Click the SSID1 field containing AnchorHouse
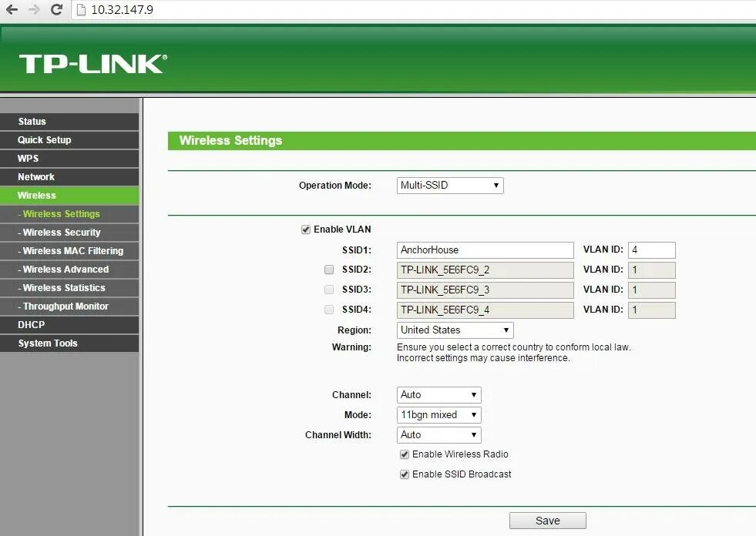 pos(485,250)
